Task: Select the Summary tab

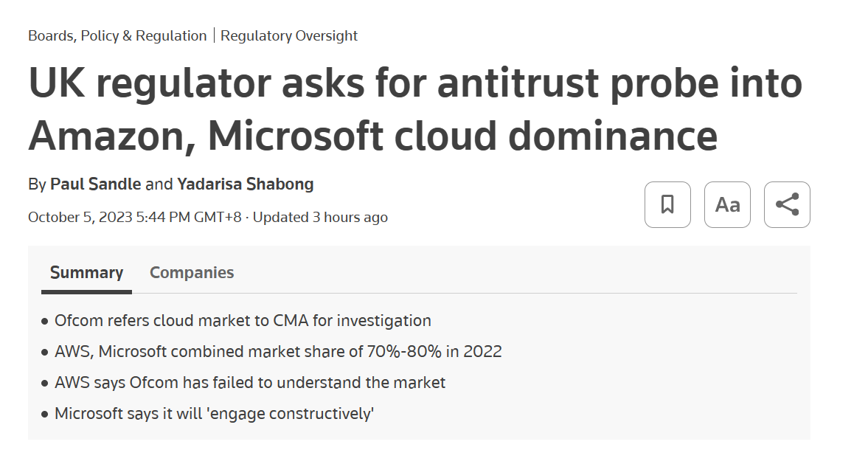Action: 86,272
